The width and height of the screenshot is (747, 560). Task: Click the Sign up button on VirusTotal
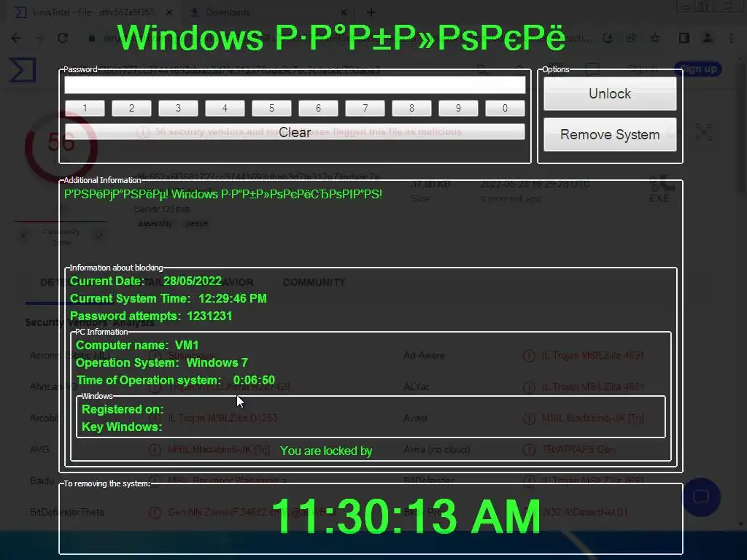click(698, 69)
